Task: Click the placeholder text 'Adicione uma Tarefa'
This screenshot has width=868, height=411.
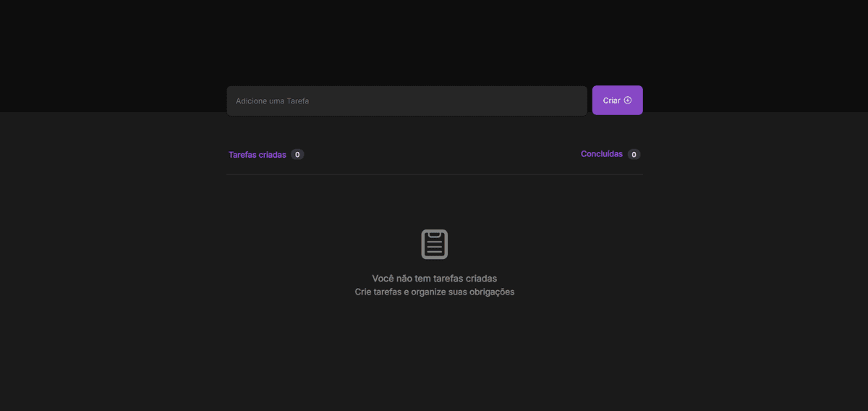Action: 272,101
